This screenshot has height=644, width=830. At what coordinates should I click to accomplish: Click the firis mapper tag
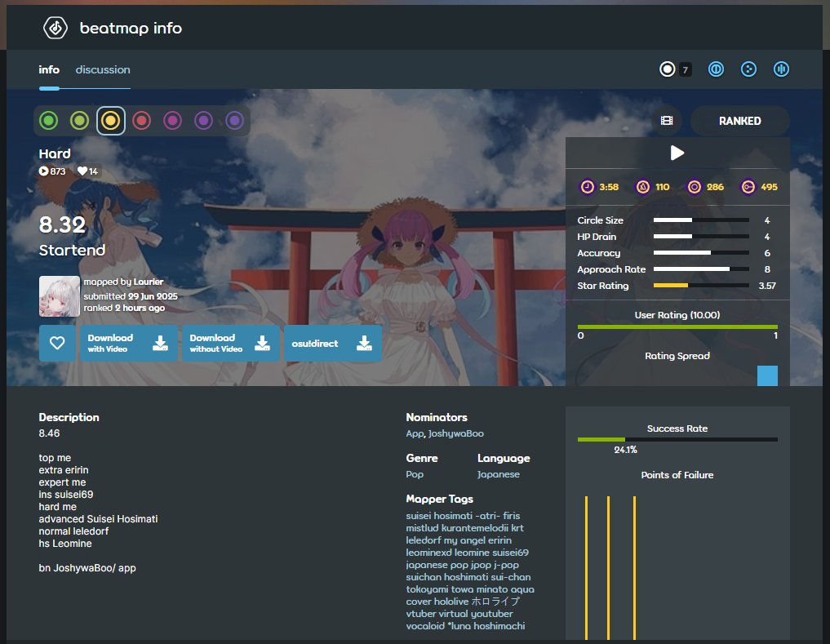512,516
